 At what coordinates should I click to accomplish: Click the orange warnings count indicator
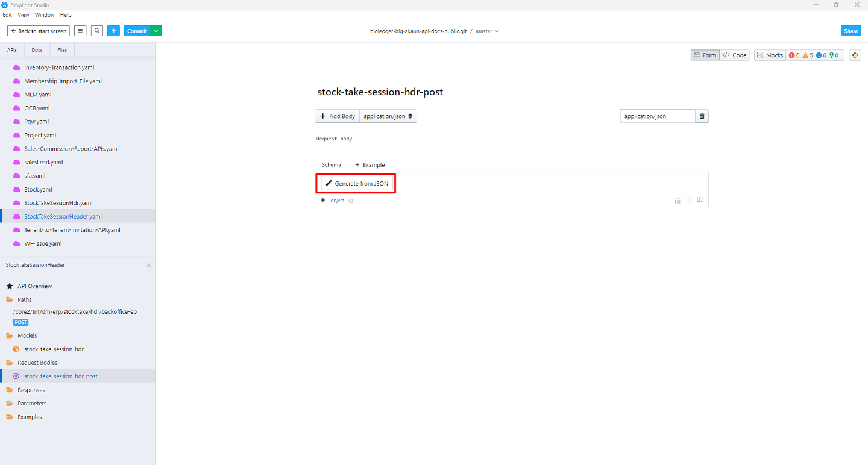point(808,55)
